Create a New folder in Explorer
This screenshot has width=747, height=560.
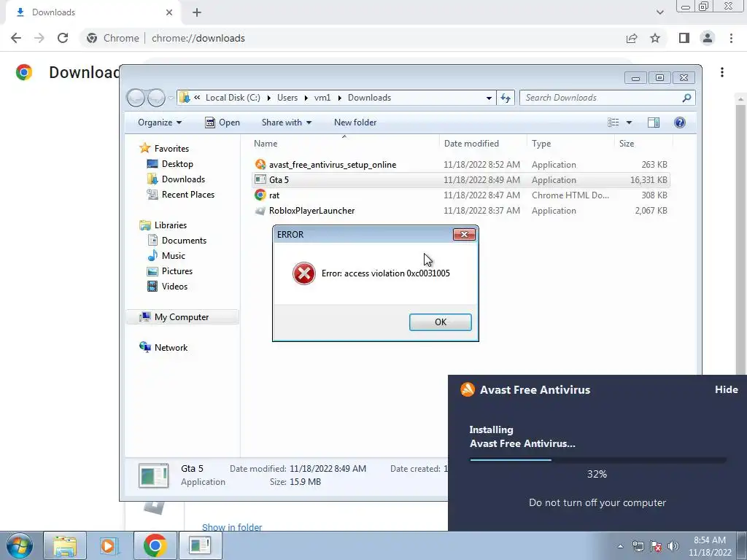(x=355, y=122)
